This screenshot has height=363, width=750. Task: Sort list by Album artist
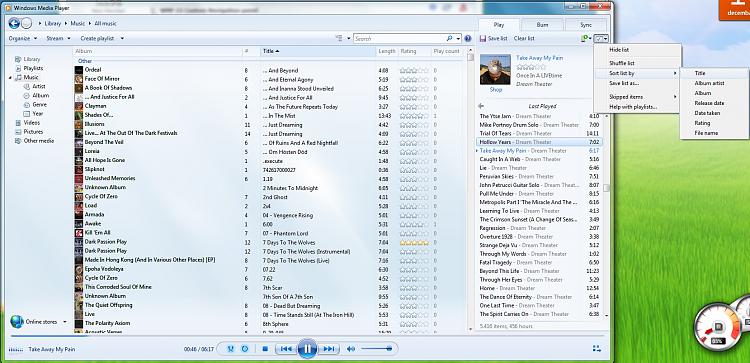(x=714, y=83)
